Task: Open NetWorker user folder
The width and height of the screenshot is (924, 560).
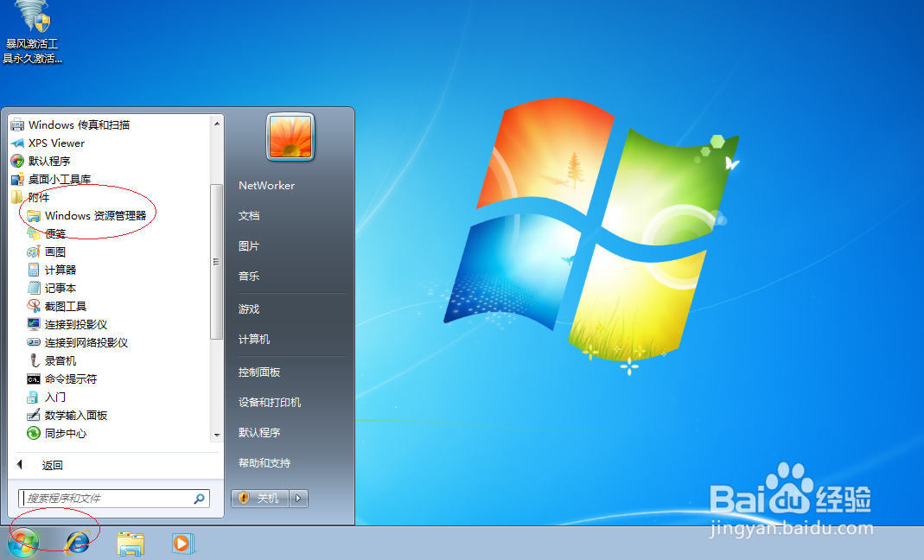Action: (266, 186)
